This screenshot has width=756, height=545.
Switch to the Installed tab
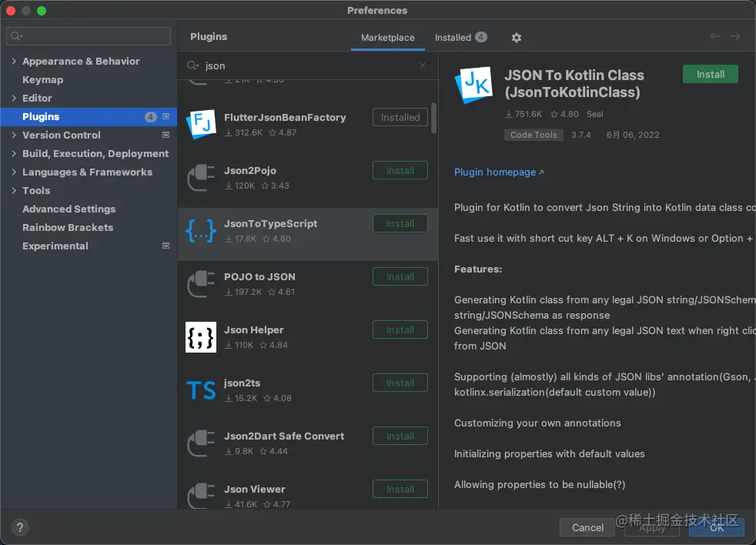tap(460, 38)
